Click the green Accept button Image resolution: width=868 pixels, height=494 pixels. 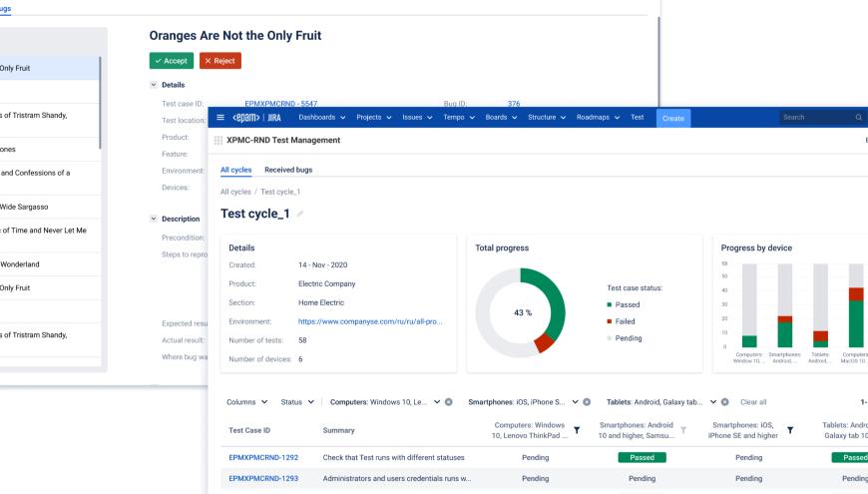coord(172,61)
